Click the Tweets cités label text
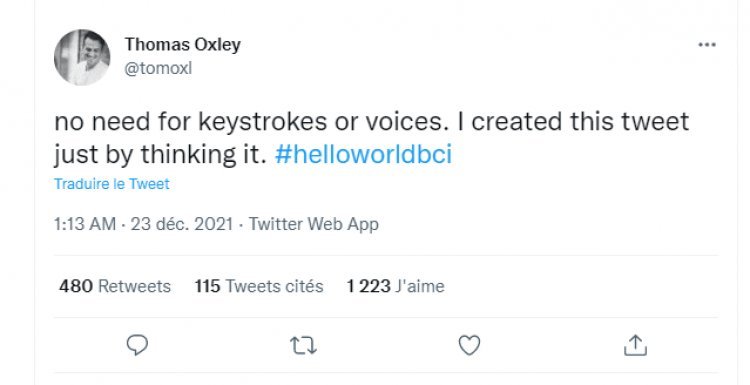The height and width of the screenshot is (385, 750). click(x=275, y=286)
